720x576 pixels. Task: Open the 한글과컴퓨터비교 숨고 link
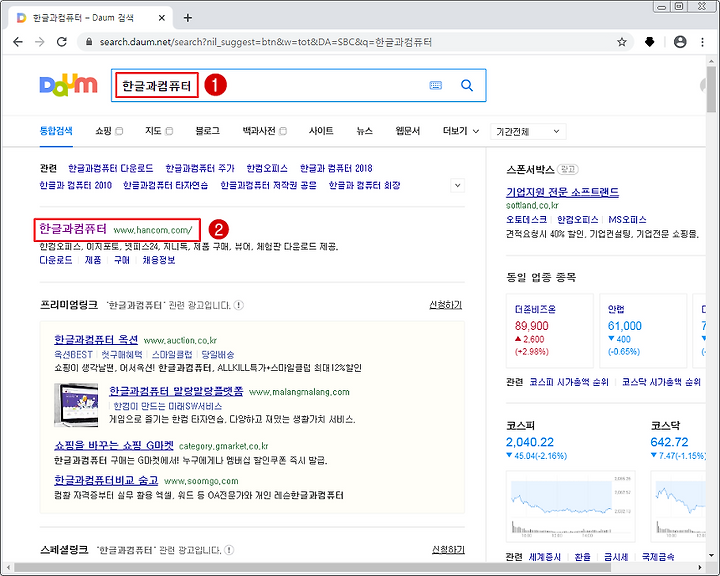click(x=106, y=480)
